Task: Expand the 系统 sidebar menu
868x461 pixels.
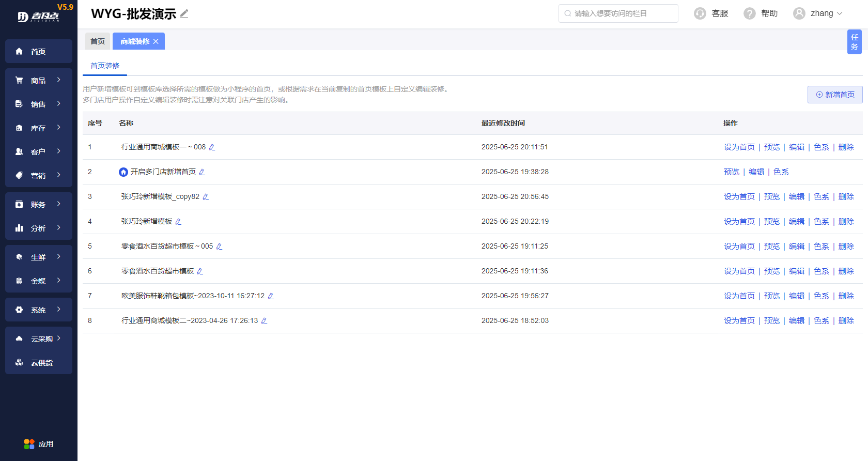Action: click(x=39, y=310)
